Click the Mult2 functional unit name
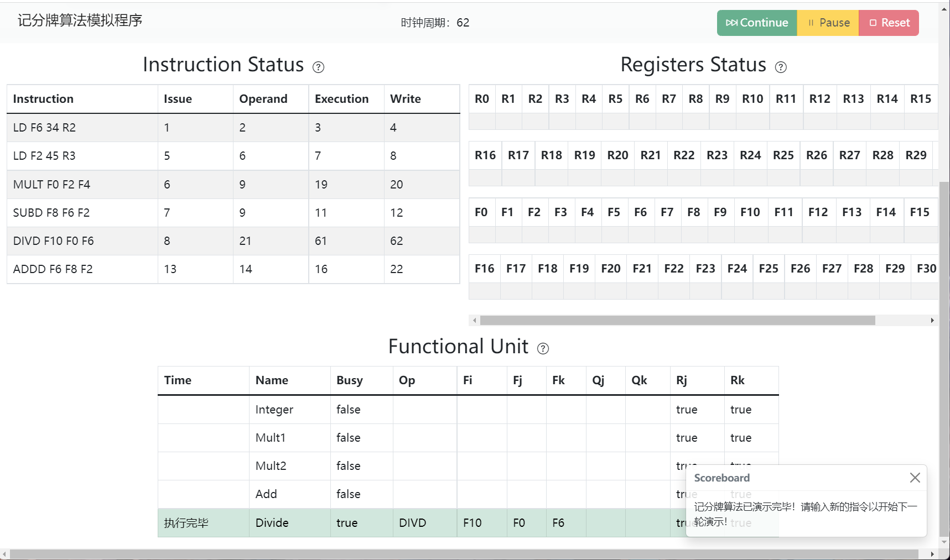The height and width of the screenshot is (560, 950). (271, 466)
